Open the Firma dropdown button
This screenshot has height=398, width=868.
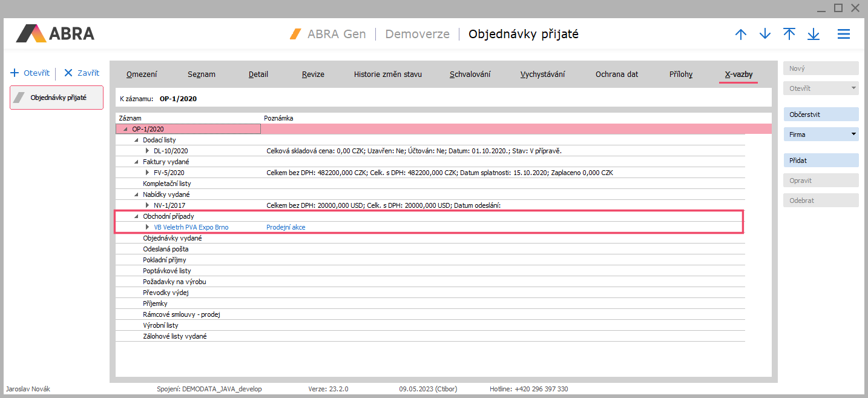(x=821, y=134)
